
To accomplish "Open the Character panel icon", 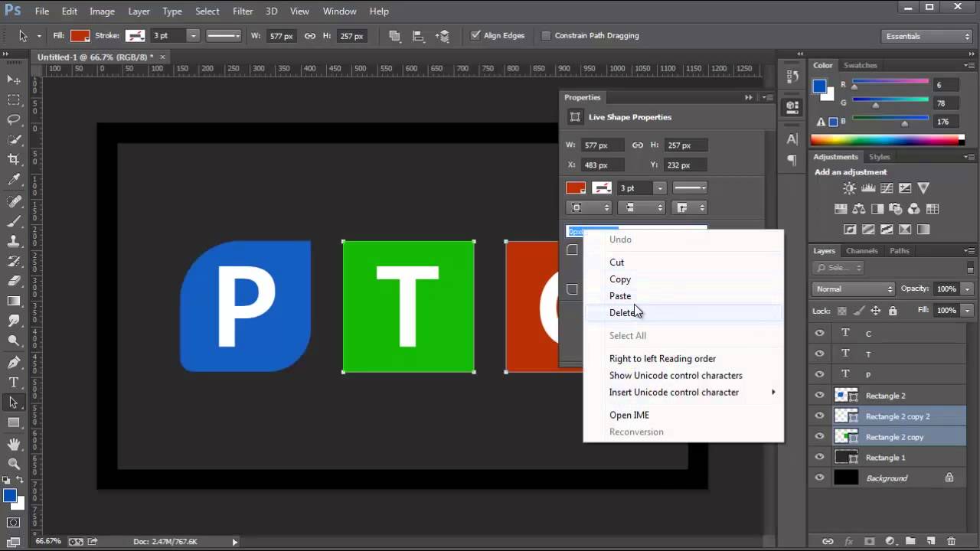I will pyautogui.click(x=792, y=139).
